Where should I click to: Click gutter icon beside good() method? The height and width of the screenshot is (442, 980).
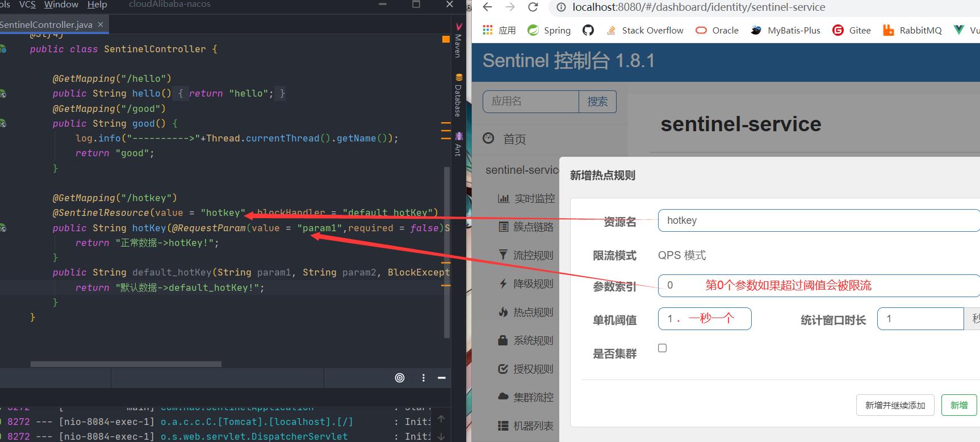(x=3, y=123)
